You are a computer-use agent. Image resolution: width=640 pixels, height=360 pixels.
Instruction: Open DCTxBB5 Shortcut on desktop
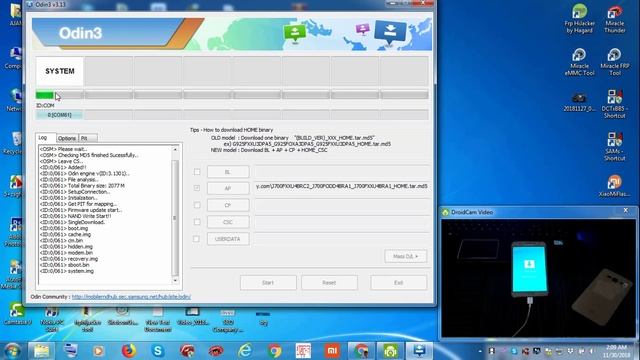click(x=615, y=104)
